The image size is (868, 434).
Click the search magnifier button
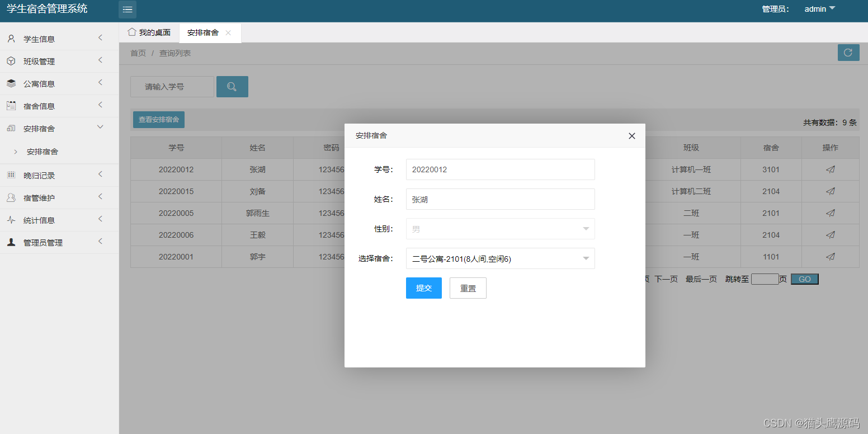(232, 87)
